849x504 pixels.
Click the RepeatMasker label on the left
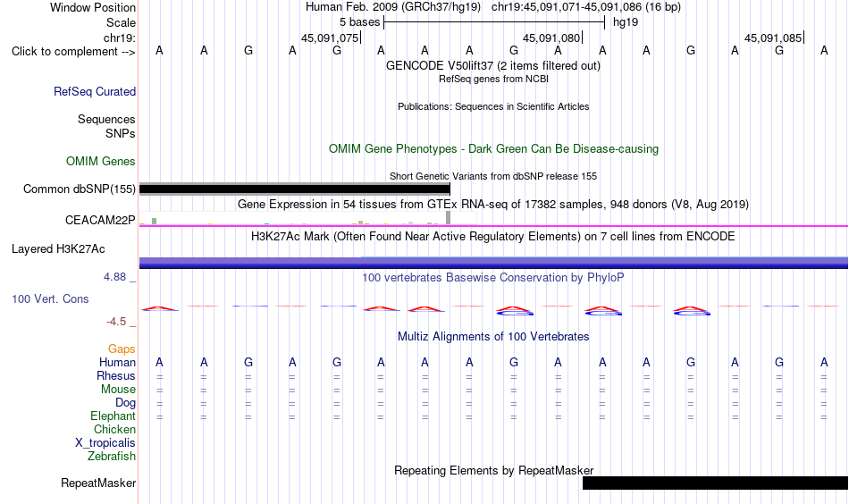tap(98, 483)
